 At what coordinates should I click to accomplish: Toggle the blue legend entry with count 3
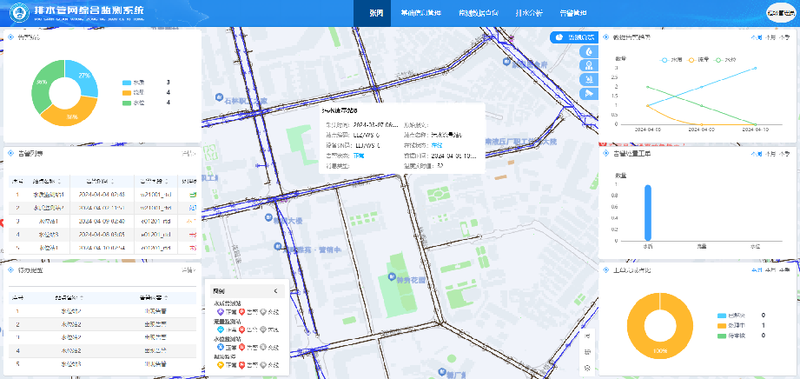134,83
